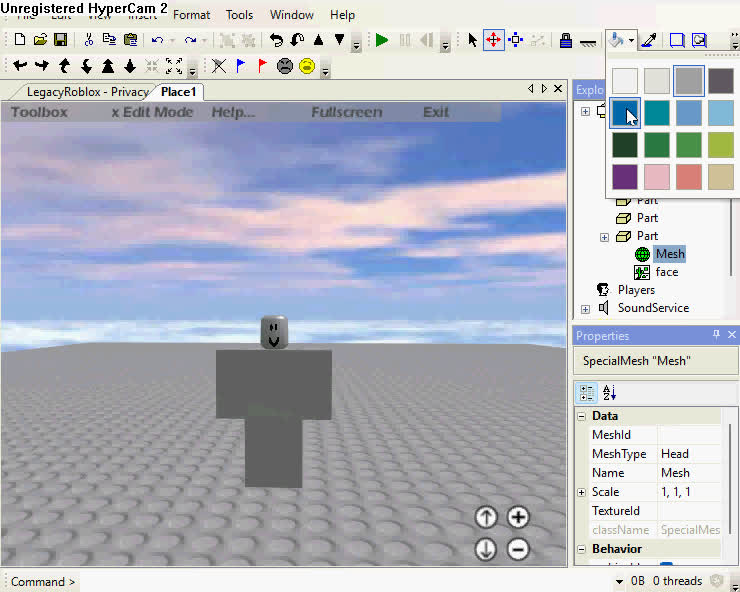Switch to LegacyRoblox - Privacy tab

[88, 92]
